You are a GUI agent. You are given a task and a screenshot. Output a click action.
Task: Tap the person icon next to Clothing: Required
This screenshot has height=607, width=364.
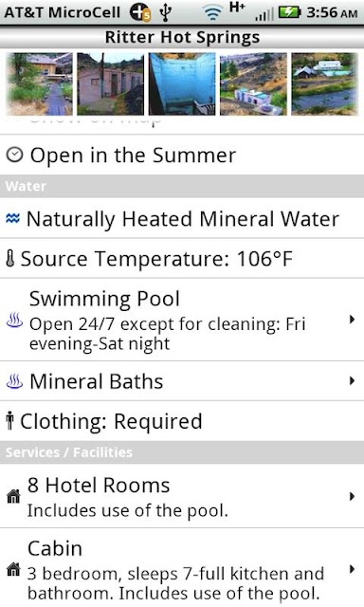pos(10,421)
